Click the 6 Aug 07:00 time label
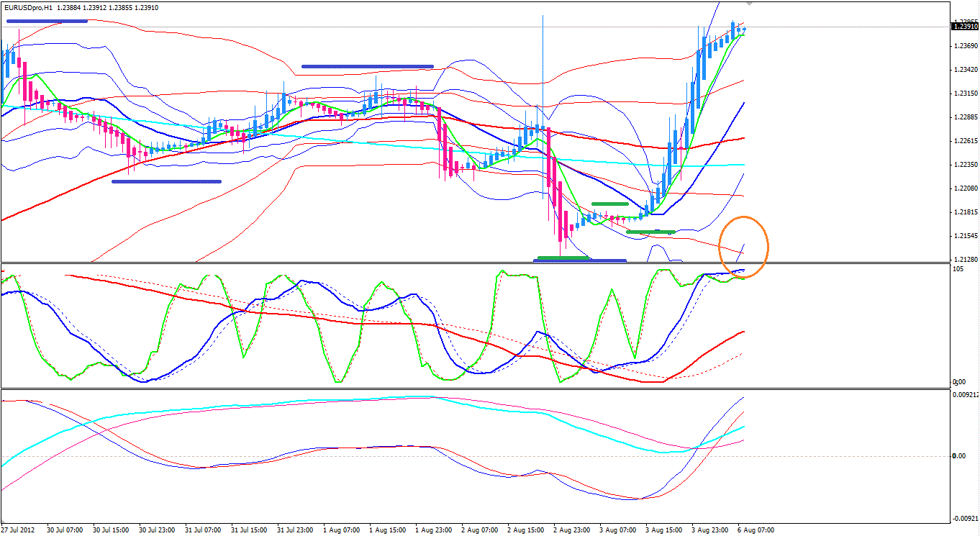 pyautogui.click(x=757, y=530)
